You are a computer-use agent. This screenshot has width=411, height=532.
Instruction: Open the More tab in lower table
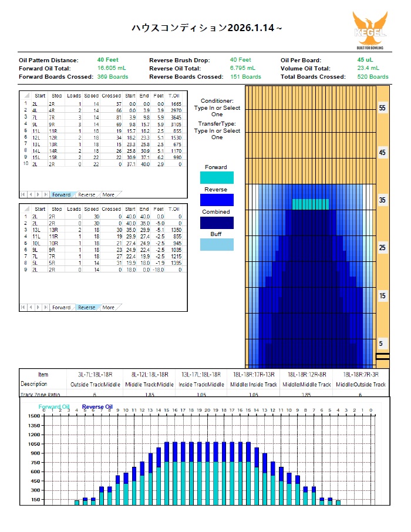(109, 307)
